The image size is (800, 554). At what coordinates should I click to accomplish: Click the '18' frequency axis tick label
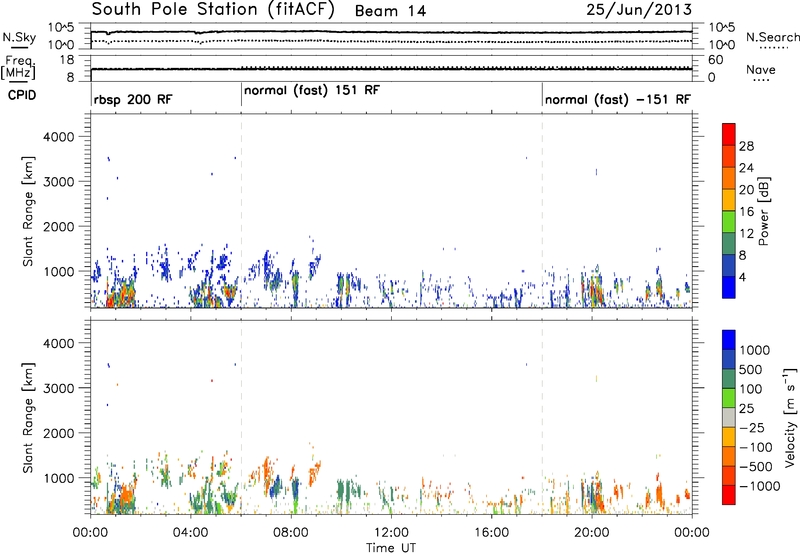(67, 60)
